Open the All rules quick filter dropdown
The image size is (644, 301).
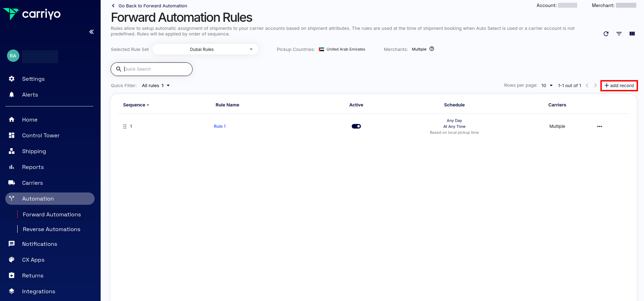point(156,85)
